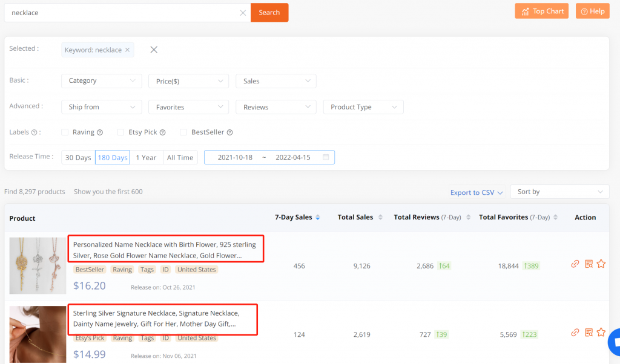620x364 pixels.
Task: Clear the search box text with X icon
Action: tap(243, 13)
